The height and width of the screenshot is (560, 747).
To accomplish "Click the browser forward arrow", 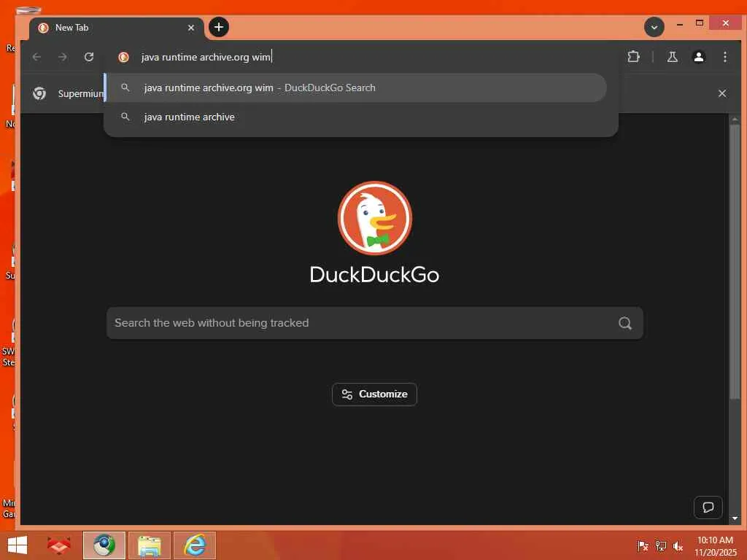I will pos(63,57).
